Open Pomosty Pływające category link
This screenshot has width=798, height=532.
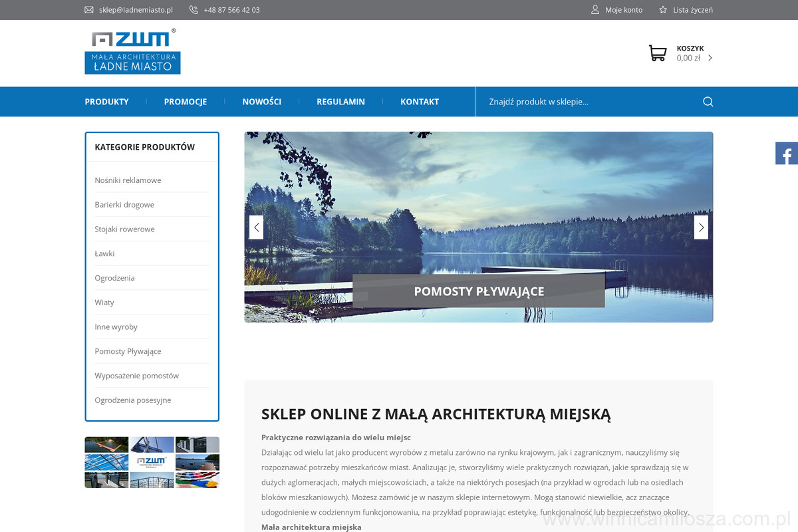pyautogui.click(x=128, y=351)
